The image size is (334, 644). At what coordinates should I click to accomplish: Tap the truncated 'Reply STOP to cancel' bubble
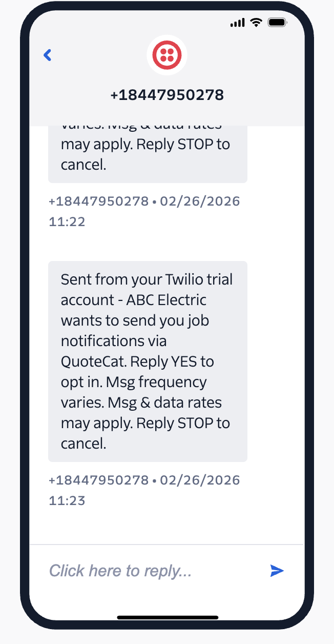click(148, 151)
